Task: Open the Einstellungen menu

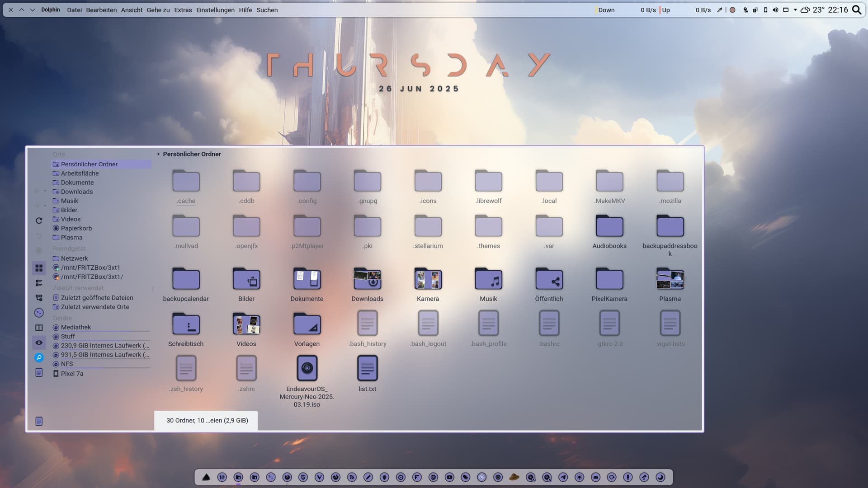Action: coord(215,10)
